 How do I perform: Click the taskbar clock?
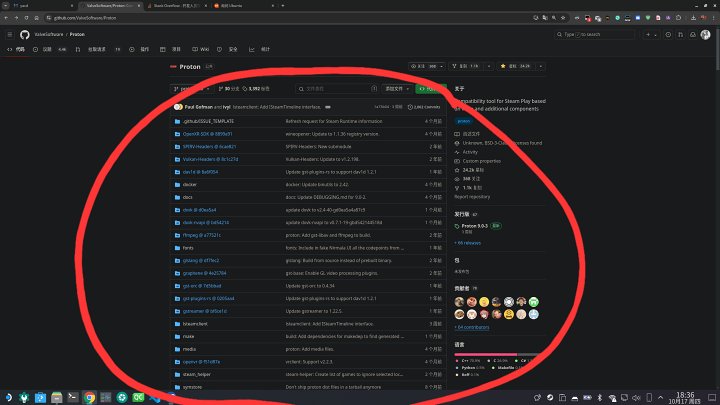coord(685,396)
